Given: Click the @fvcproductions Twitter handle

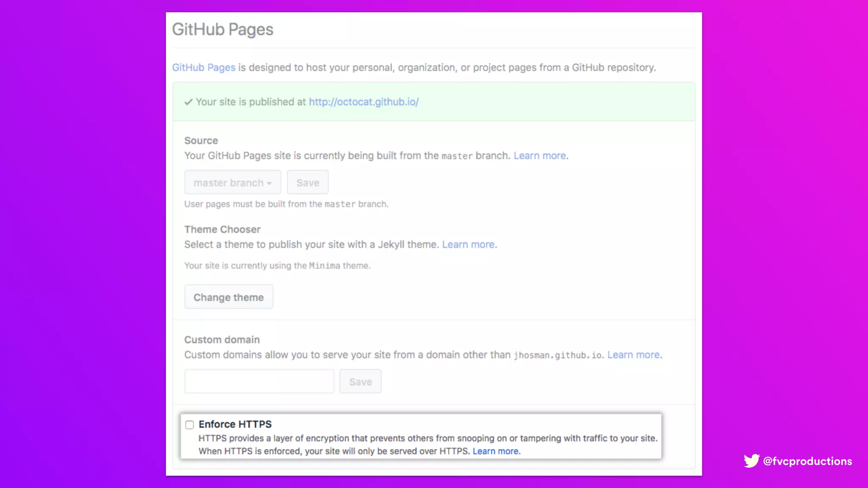Looking at the screenshot, I should [x=807, y=461].
